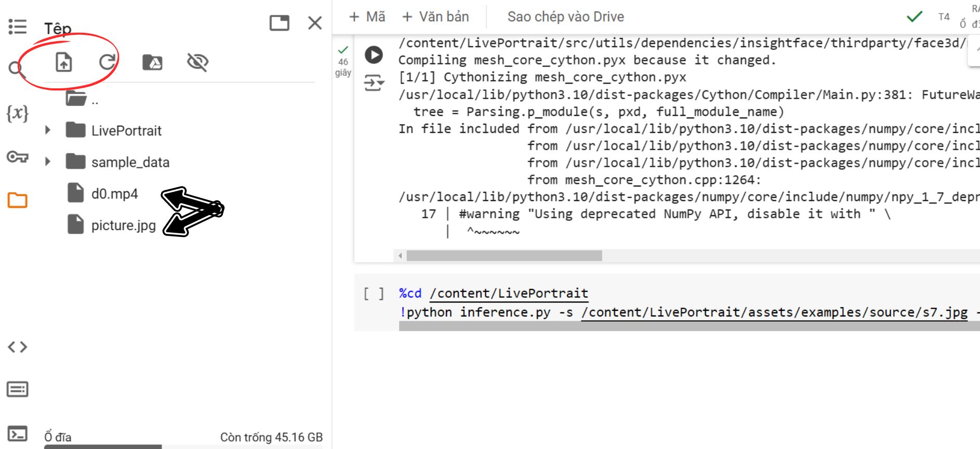Click the Tệp panel title

tap(58, 28)
